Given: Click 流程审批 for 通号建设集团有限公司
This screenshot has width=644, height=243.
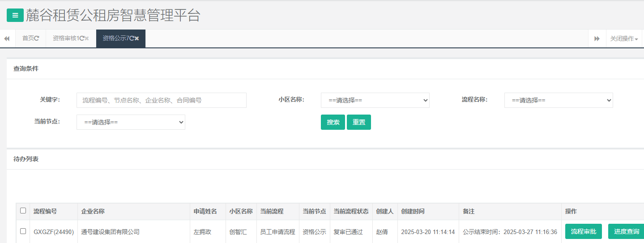Looking at the screenshot, I should click(583, 231).
